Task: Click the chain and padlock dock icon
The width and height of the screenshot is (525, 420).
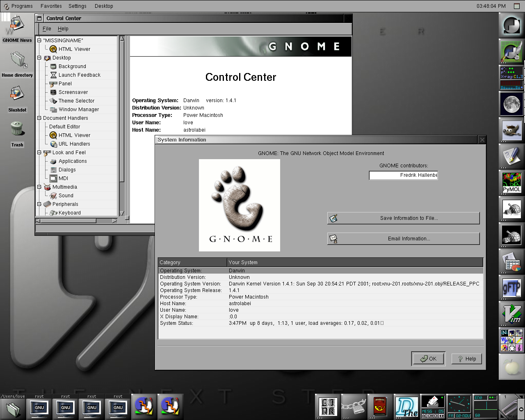Action: [x=354, y=407]
